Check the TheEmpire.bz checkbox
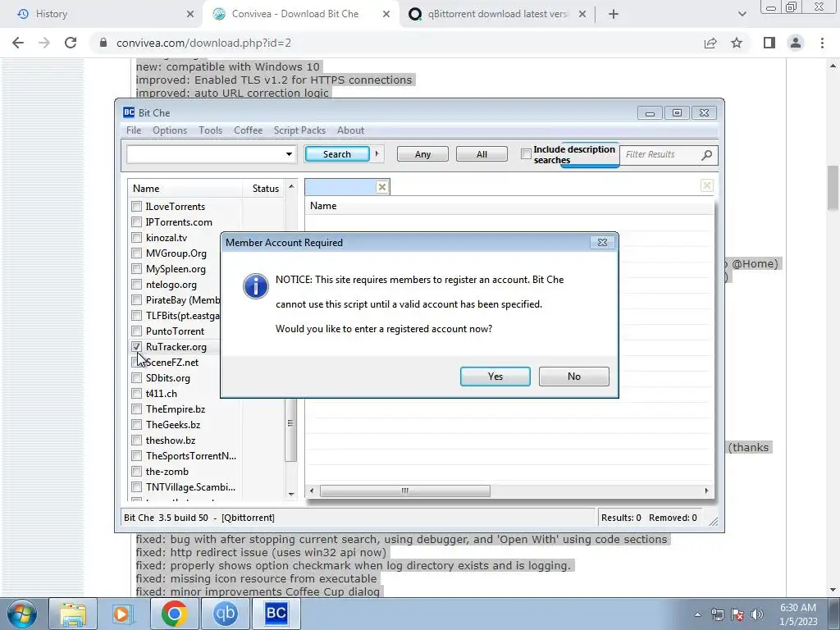The width and height of the screenshot is (840, 630). click(x=137, y=409)
